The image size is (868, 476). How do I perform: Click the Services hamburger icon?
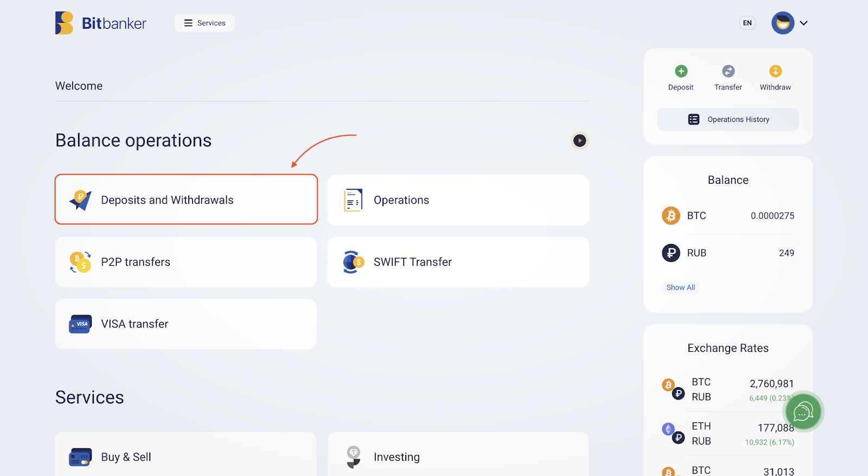(x=188, y=23)
